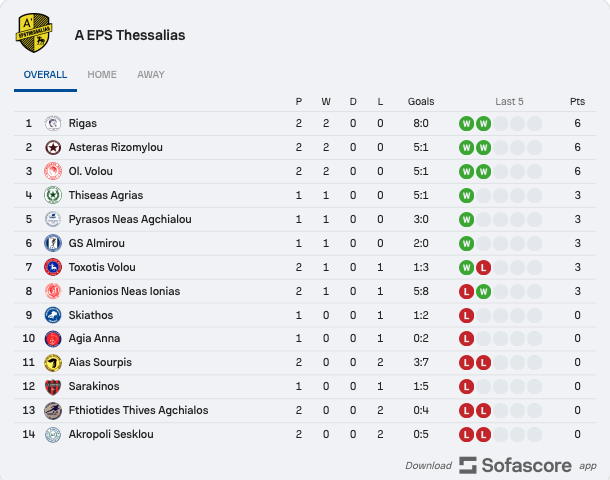Click the Skiathos team name
610x480 pixels.
[x=91, y=315]
